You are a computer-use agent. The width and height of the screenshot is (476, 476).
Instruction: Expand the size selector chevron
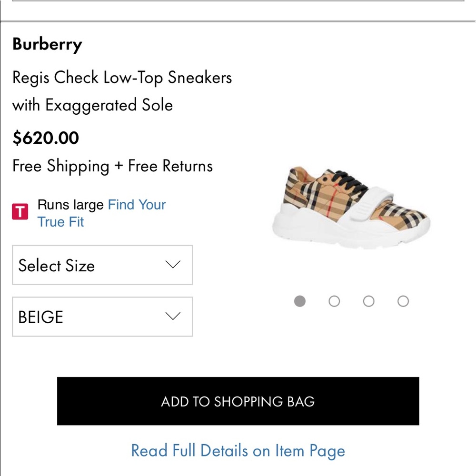coord(173,265)
